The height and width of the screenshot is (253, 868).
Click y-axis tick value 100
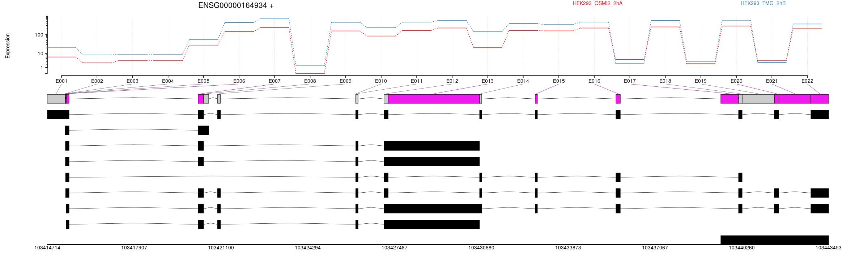(39, 35)
